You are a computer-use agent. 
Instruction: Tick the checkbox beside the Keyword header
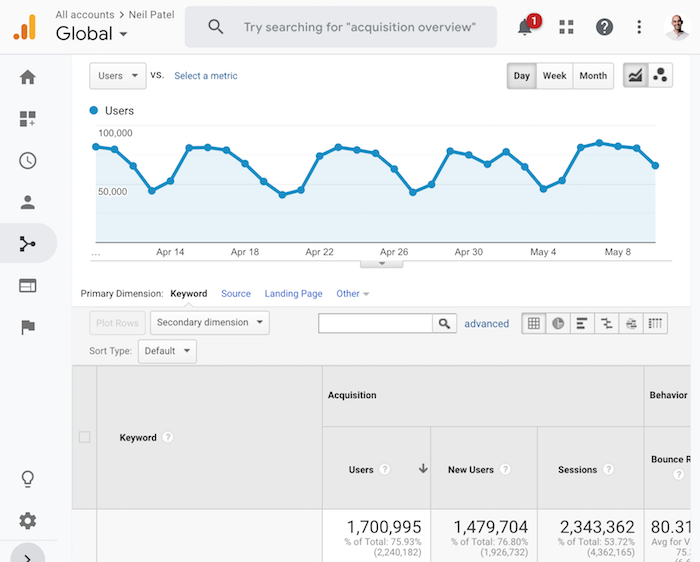pos(84,437)
